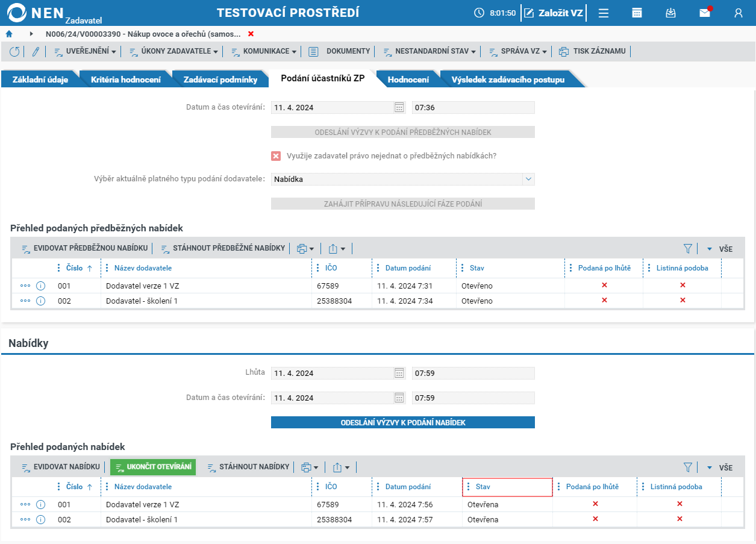Open the Zadávací podmínky tab

click(220, 79)
